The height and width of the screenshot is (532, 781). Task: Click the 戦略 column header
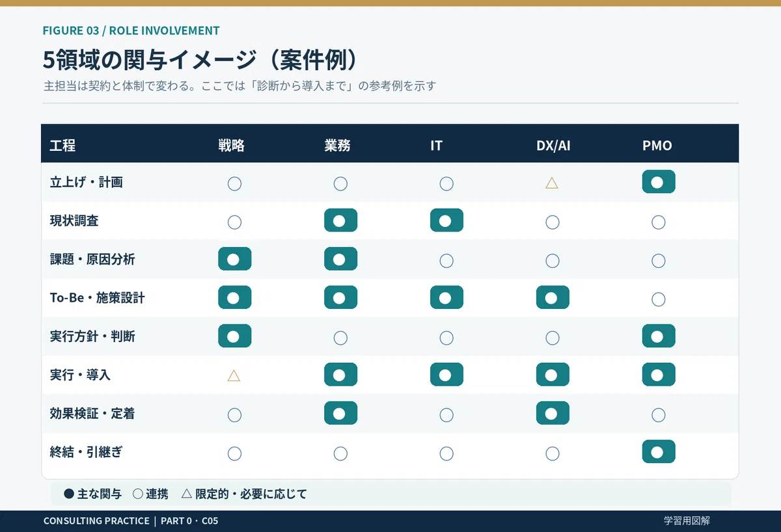pyautogui.click(x=232, y=146)
